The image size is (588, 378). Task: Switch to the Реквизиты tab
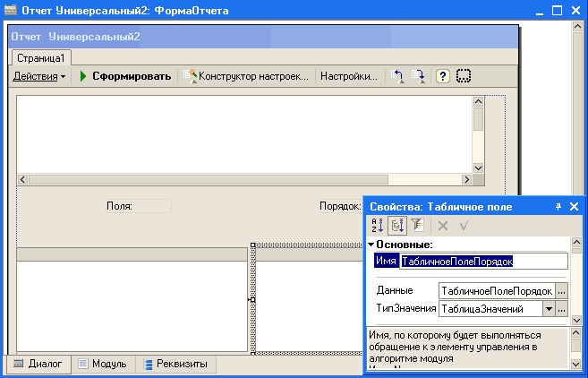(176, 364)
